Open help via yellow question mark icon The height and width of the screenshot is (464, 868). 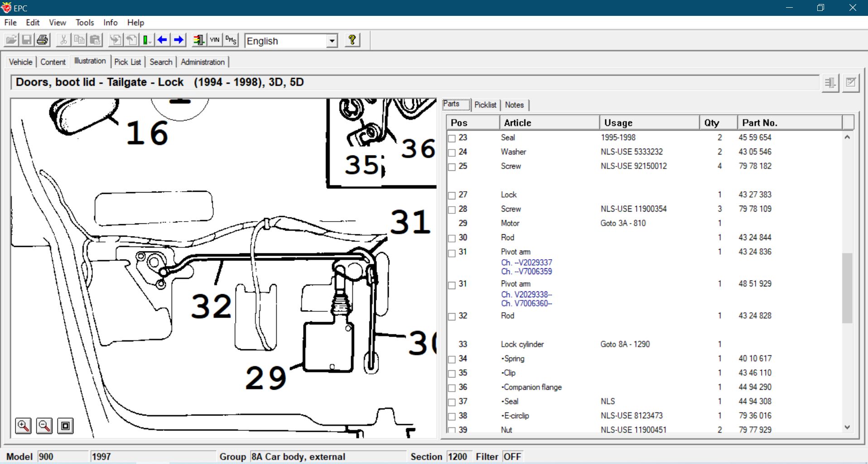pos(352,40)
